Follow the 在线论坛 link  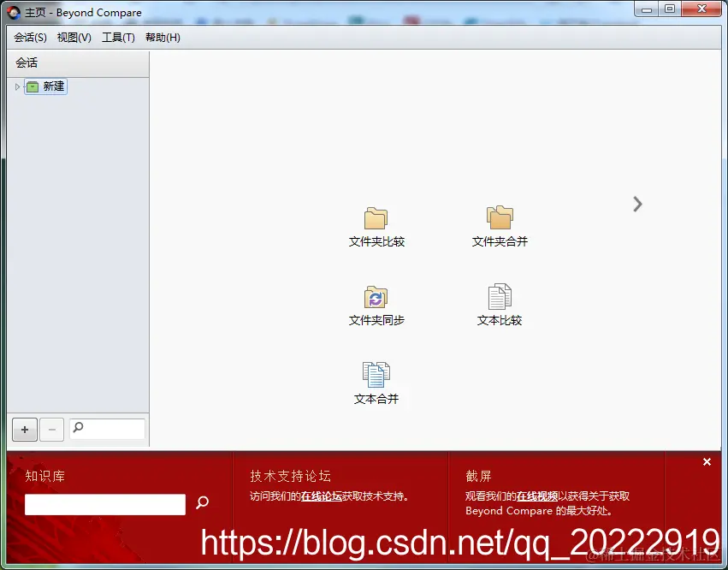tap(322, 496)
